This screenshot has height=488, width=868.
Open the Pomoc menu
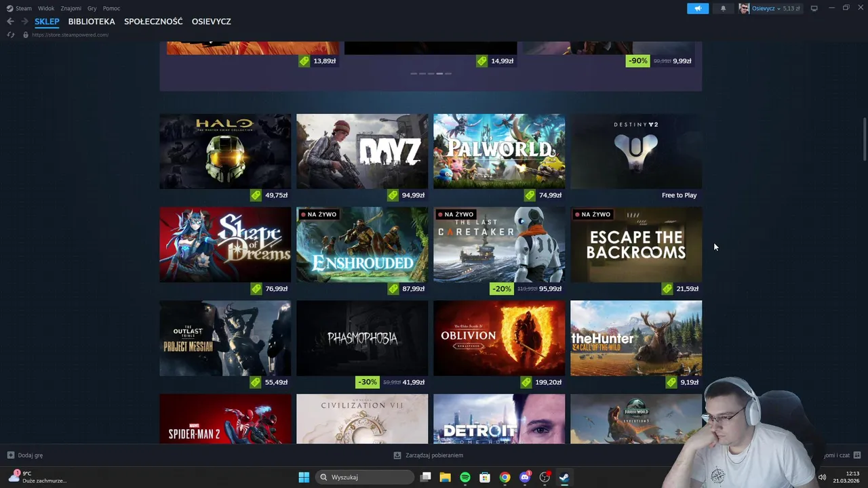[x=112, y=8]
